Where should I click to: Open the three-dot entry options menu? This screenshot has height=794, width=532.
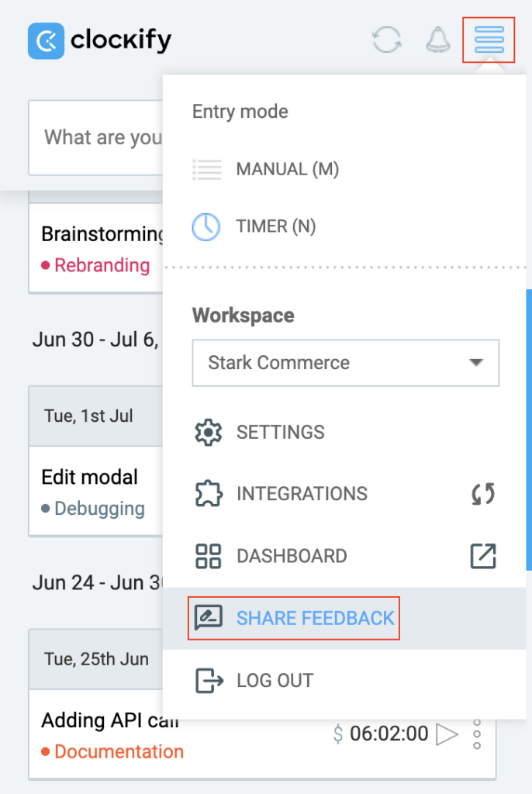tap(477, 734)
